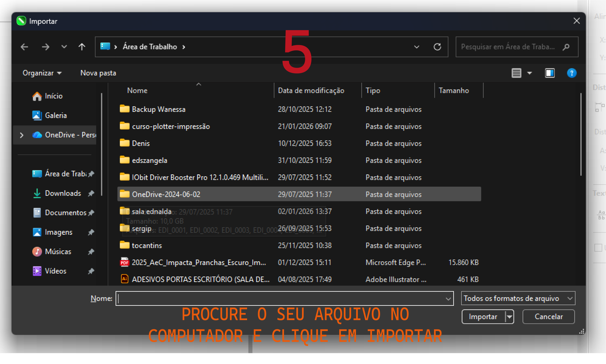Click the help question mark icon

pyautogui.click(x=572, y=73)
